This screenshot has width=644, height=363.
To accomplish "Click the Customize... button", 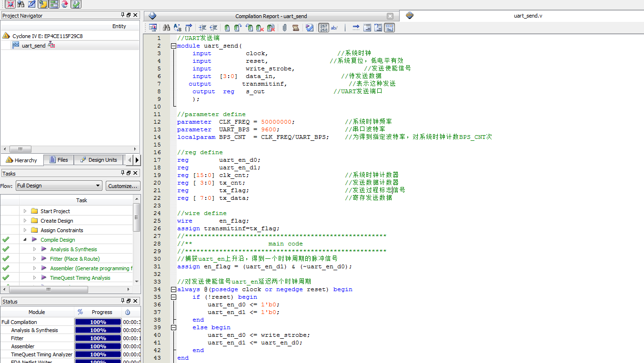I will [x=123, y=186].
